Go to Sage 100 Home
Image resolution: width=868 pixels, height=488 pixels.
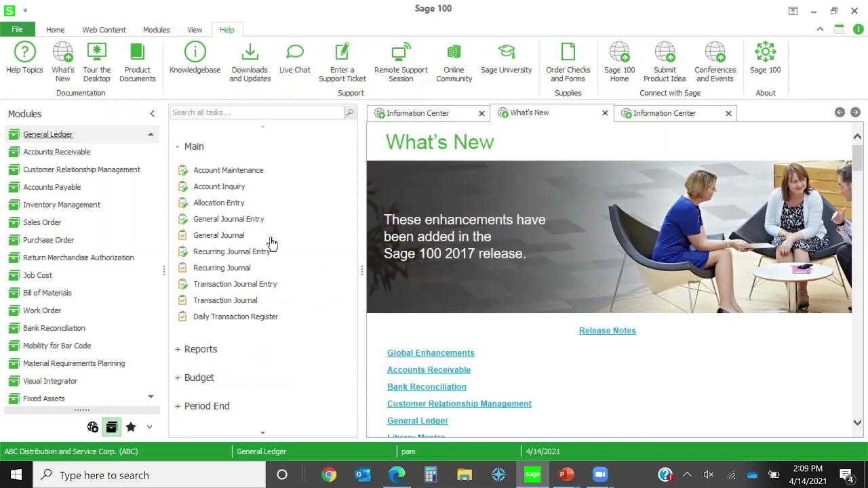coord(619,61)
